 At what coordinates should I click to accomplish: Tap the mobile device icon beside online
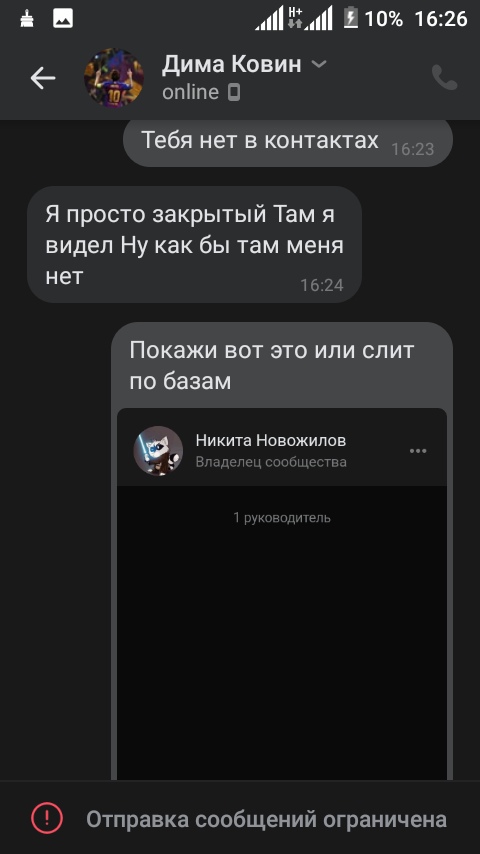point(234,93)
